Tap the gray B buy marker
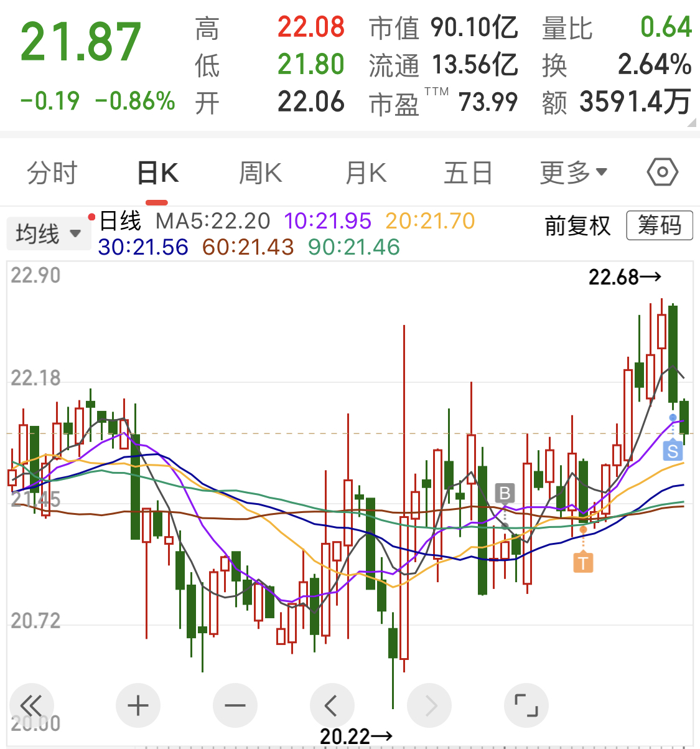700x749 pixels. tap(505, 494)
